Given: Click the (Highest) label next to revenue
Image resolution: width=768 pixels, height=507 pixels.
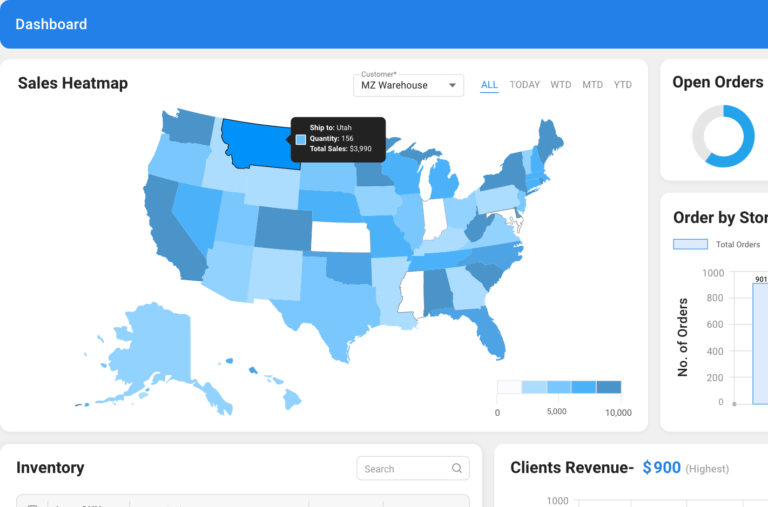Looking at the screenshot, I should [x=707, y=469].
